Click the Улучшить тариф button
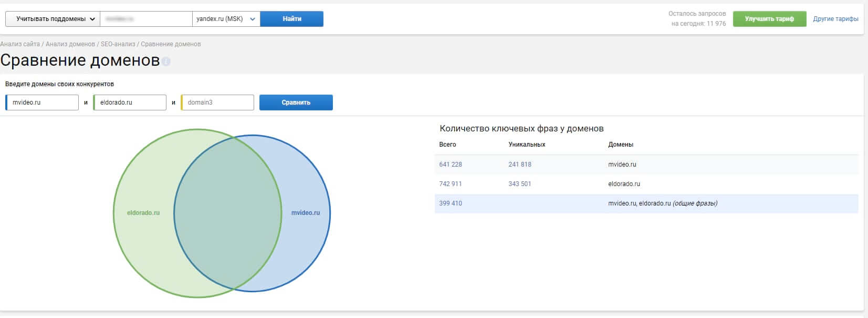The width and height of the screenshot is (868, 318). pyautogui.click(x=769, y=19)
